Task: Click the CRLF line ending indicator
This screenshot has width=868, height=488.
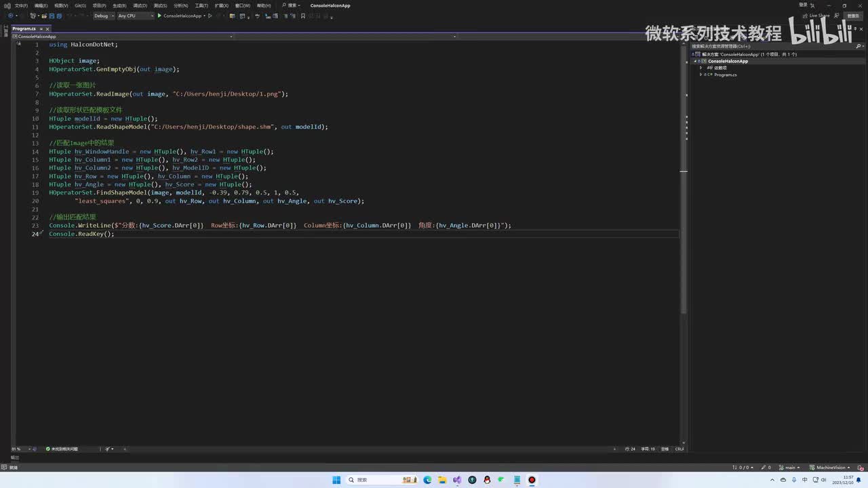Action: pyautogui.click(x=679, y=449)
